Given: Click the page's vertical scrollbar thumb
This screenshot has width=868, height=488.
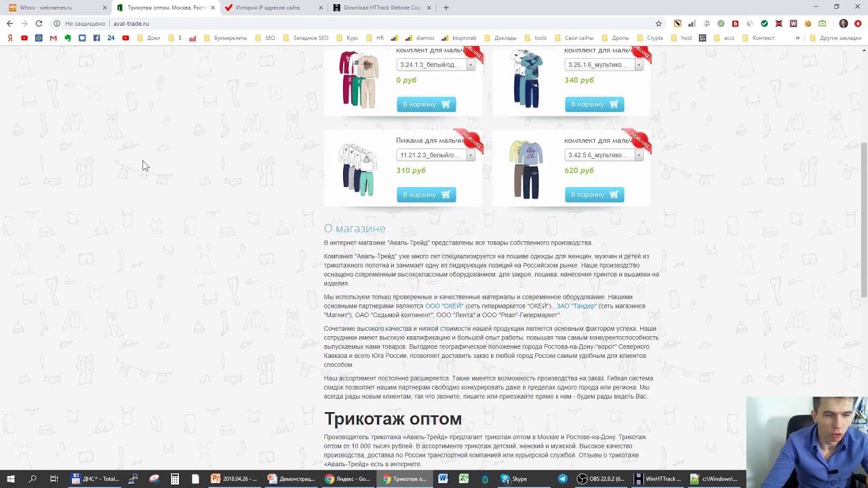Looking at the screenshot, I should (x=864, y=220).
